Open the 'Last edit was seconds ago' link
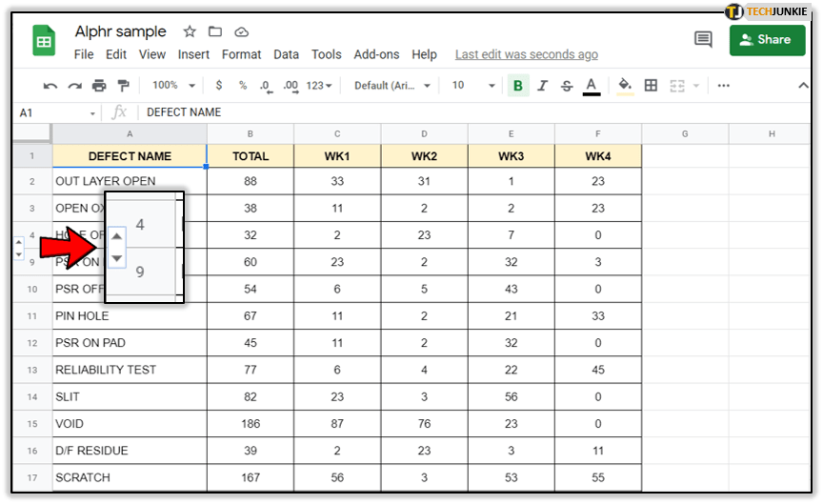The image size is (823, 504). [x=526, y=54]
